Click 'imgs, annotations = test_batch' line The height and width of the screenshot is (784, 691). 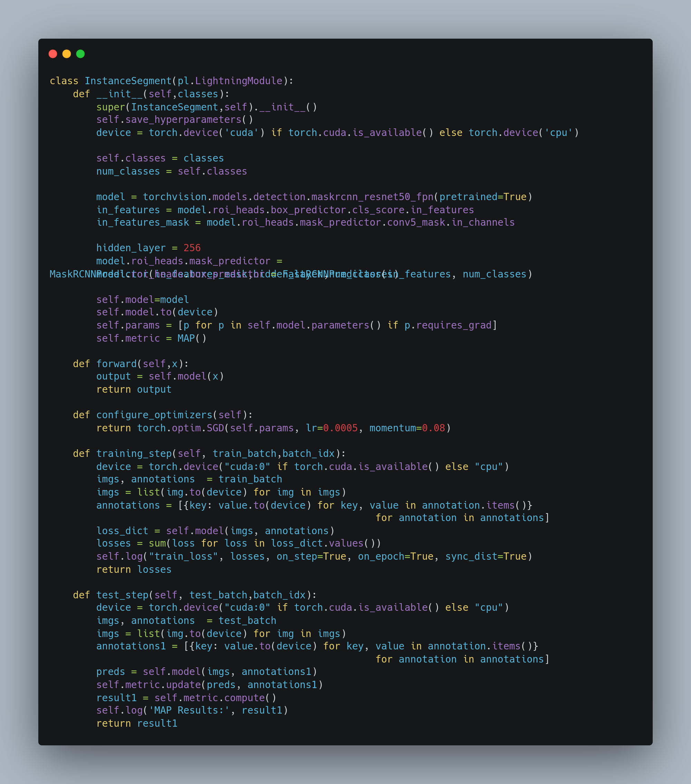click(x=186, y=620)
